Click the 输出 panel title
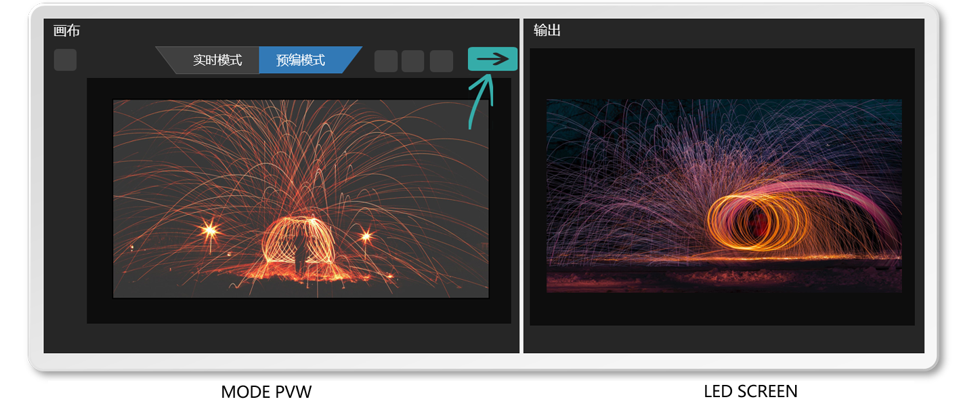The image size is (980, 410). (x=547, y=30)
